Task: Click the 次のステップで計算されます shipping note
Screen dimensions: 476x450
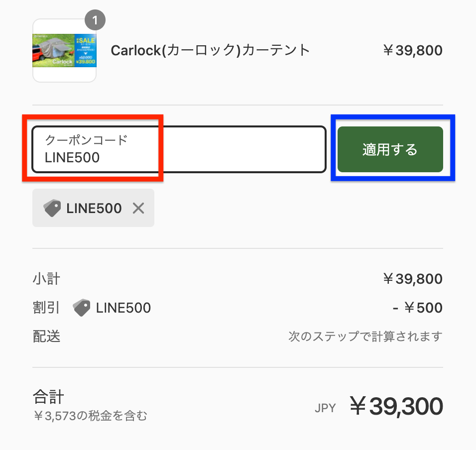Action: [x=365, y=336]
